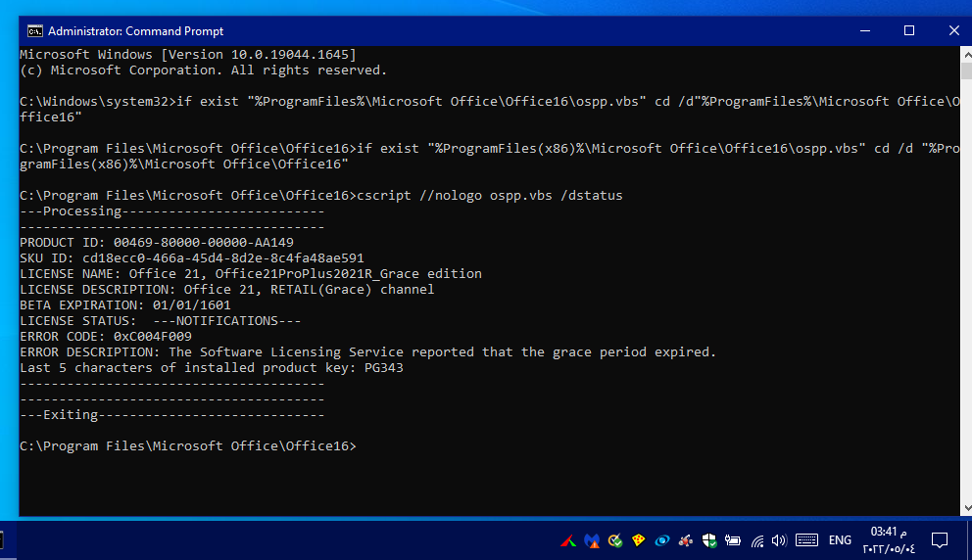Close the Command Prompt window

pos(954,31)
